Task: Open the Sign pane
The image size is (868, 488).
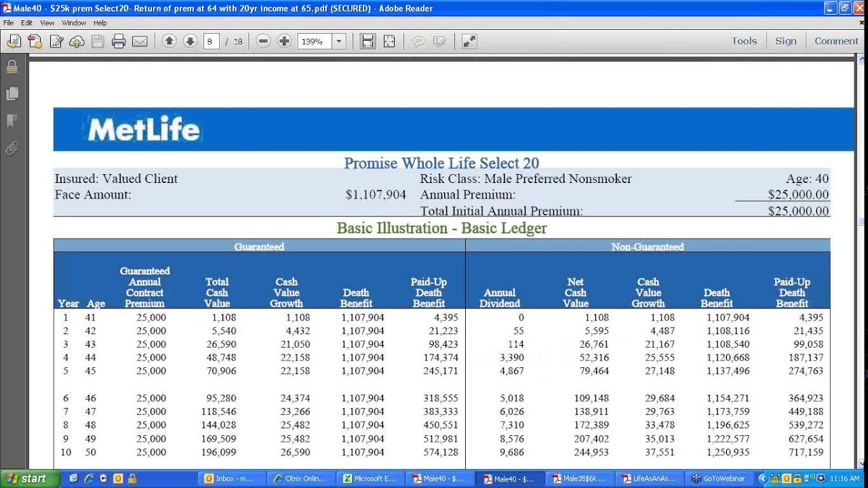Action: pos(786,41)
